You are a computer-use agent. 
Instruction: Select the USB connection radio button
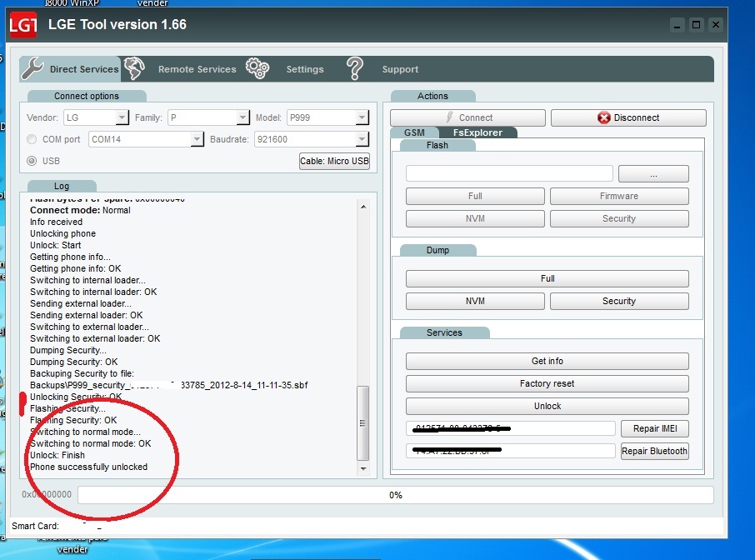(x=32, y=161)
